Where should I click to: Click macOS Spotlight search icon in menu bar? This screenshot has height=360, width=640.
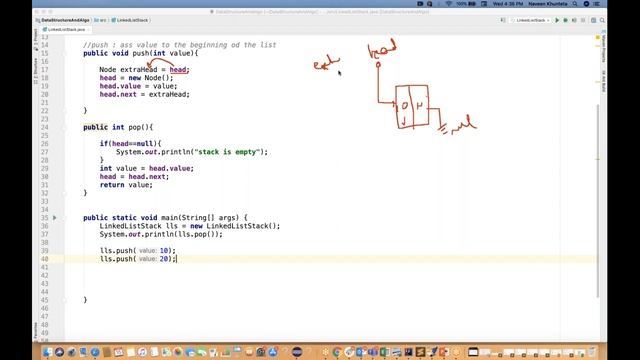click(575, 4)
